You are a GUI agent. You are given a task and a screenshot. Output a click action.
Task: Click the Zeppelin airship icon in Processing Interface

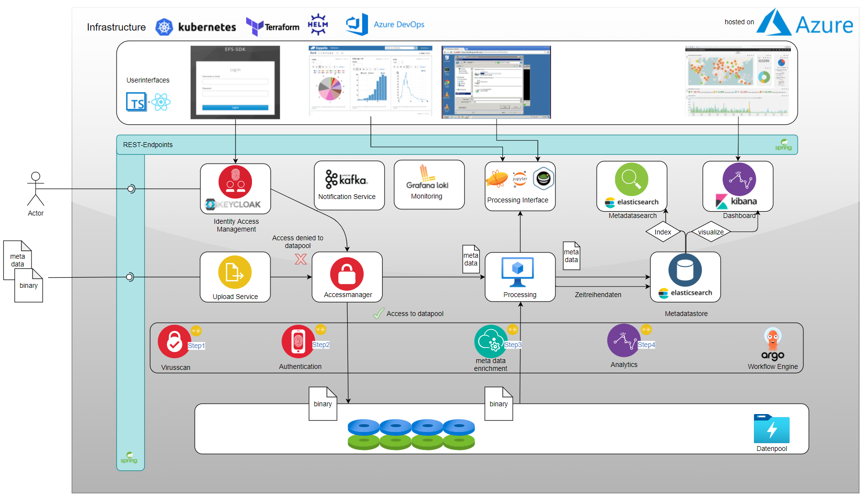point(497,178)
